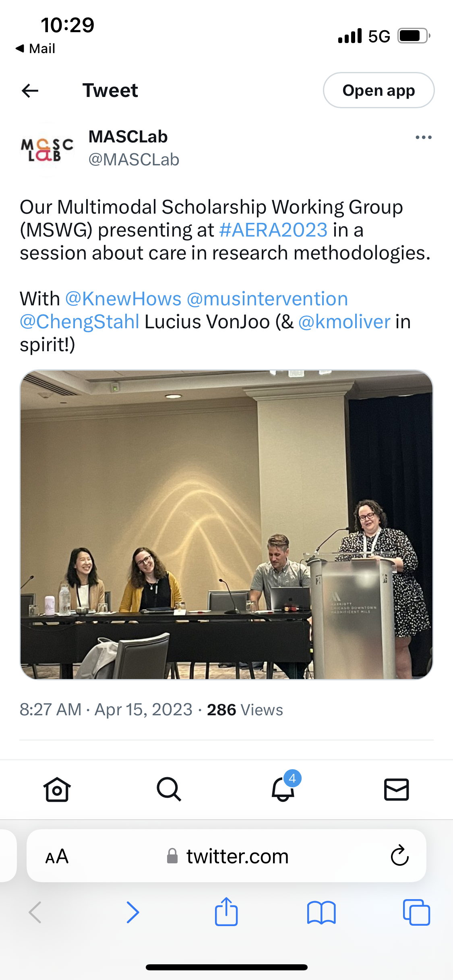Reload the page with the refresh icon
The height and width of the screenshot is (980, 453).
click(x=399, y=855)
